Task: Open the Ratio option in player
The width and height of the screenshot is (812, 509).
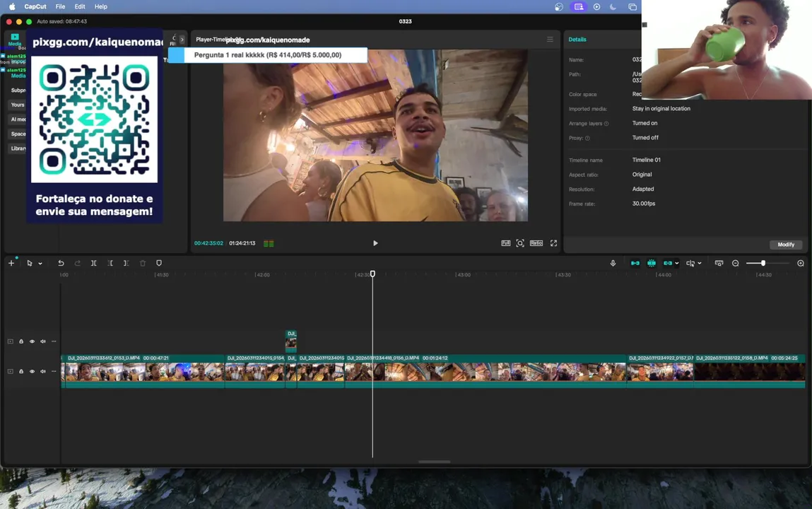Action: pyautogui.click(x=536, y=243)
